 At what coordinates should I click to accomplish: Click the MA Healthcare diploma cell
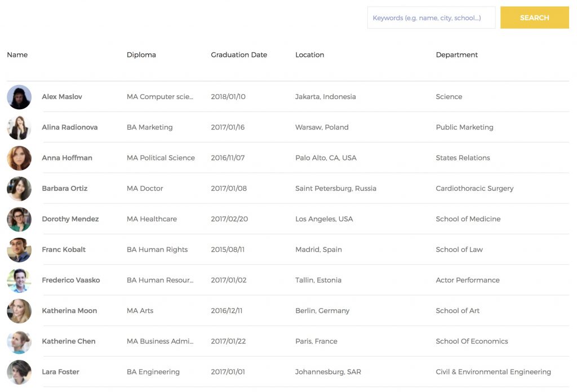click(x=152, y=219)
